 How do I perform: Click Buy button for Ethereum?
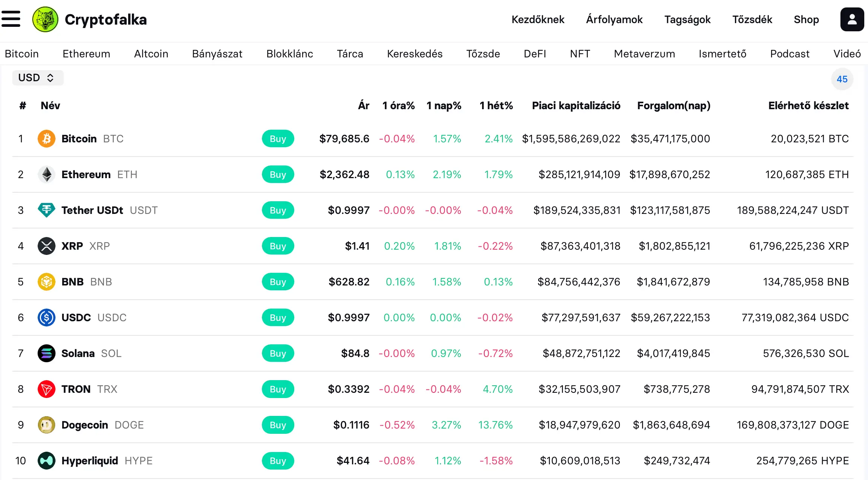click(278, 174)
